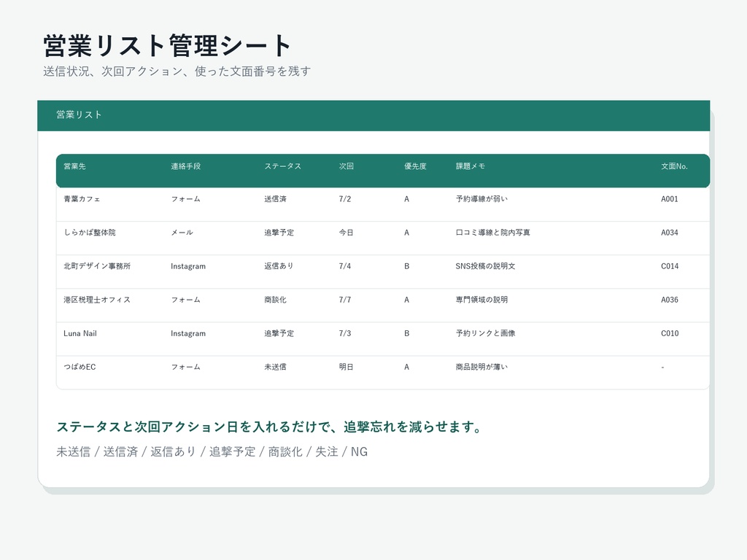
Task: Click priority A in the 青葉カフェ row
Action: pyautogui.click(x=407, y=199)
